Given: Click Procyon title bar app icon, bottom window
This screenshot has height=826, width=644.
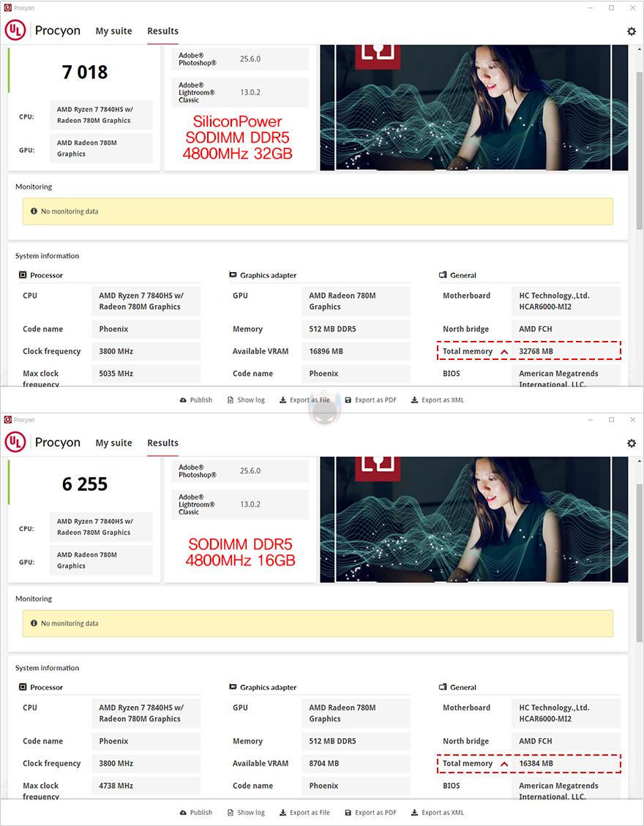Looking at the screenshot, I should click(7, 420).
